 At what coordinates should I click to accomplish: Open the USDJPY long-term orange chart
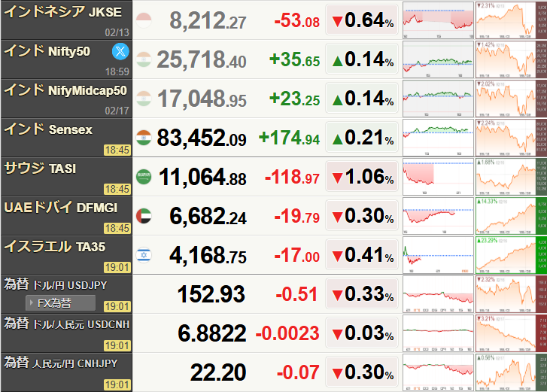click(511, 294)
